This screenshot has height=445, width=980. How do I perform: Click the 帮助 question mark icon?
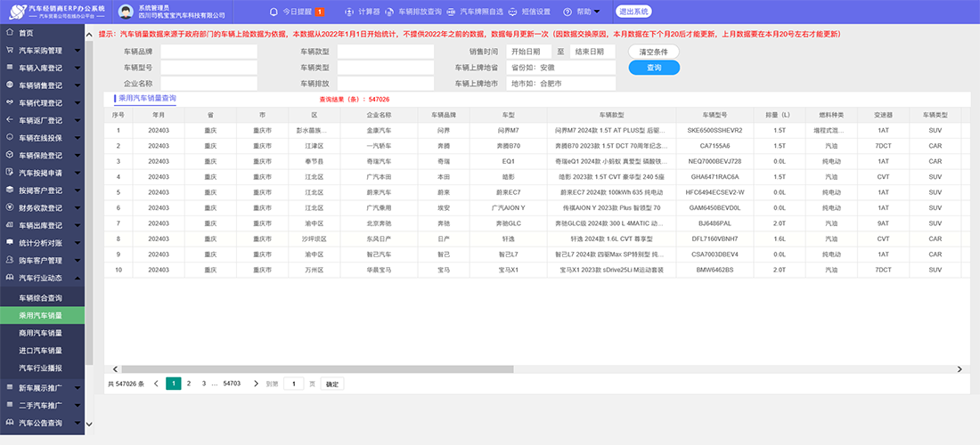coord(568,12)
